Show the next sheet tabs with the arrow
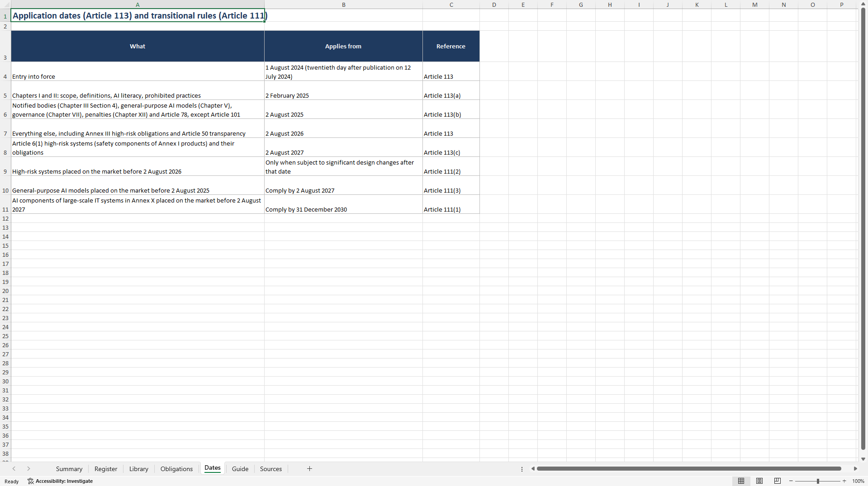 [x=28, y=469]
